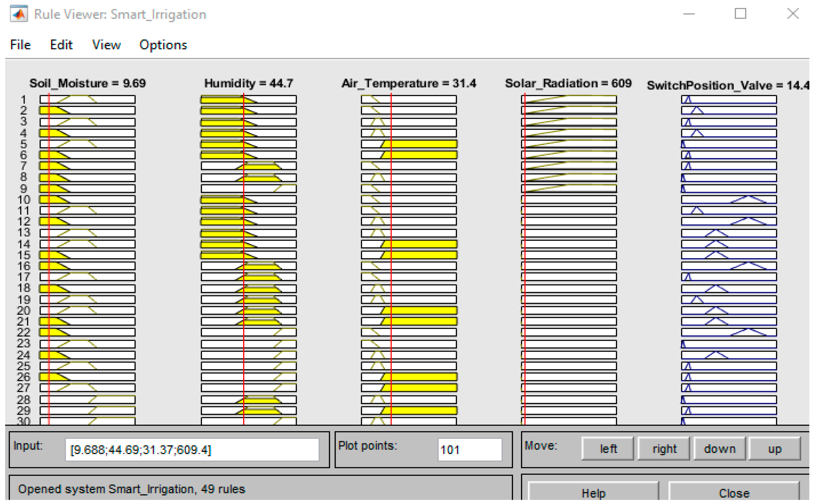Click the status text 'Opened system Smart_Irrigation, 49 rules'
The image size is (816, 504).
[131, 489]
